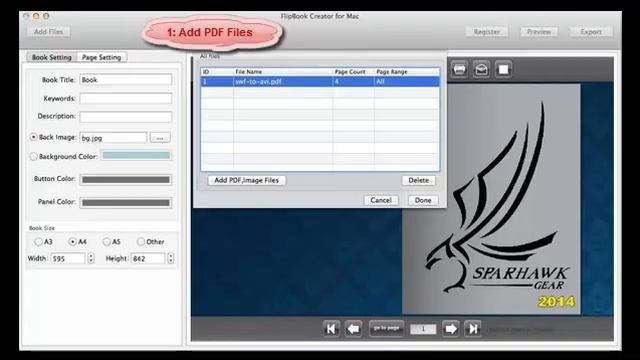
Task: Click the Export button
Action: click(x=591, y=32)
